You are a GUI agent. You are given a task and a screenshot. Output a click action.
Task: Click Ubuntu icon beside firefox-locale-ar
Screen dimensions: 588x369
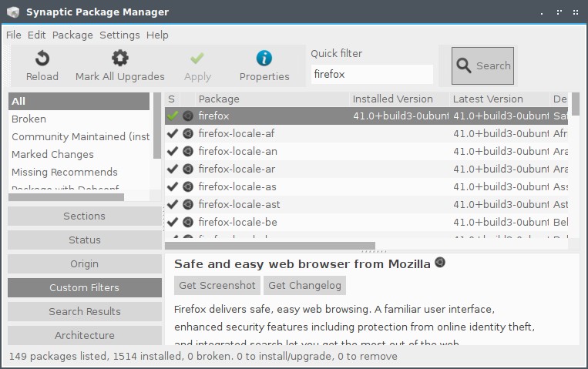188,169
